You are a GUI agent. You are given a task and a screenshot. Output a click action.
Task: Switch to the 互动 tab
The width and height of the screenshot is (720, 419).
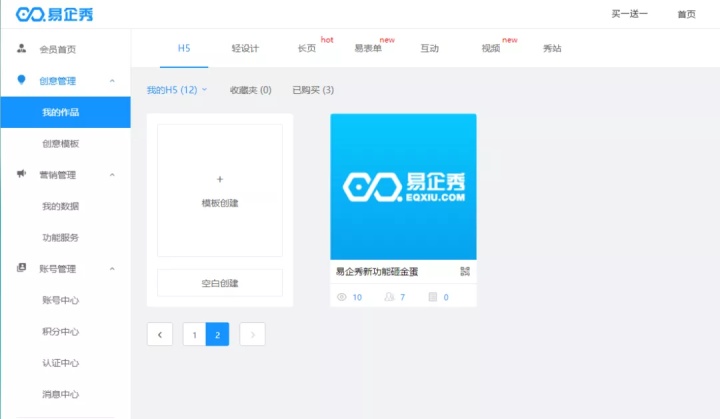coord(430,48)
